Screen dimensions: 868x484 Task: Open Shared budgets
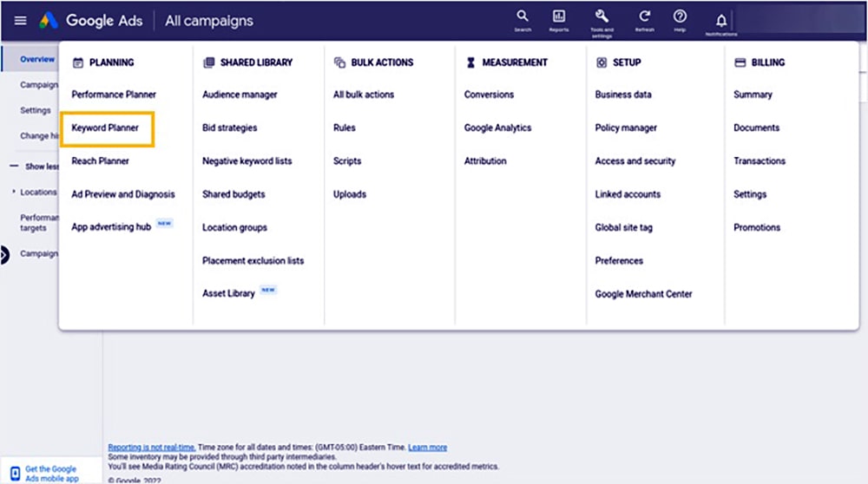pos(233,194)
